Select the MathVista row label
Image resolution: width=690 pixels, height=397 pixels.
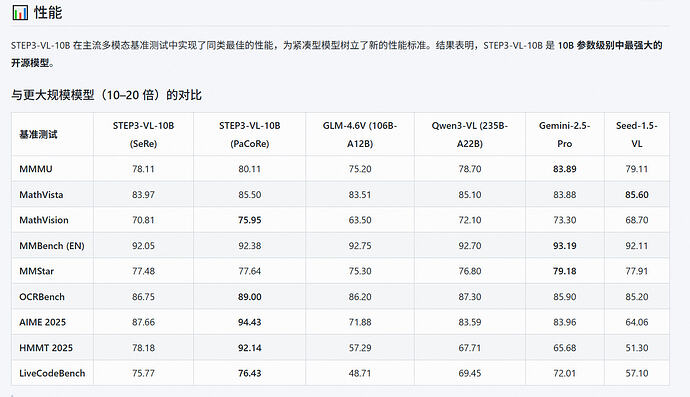click(x=41, y=195)
